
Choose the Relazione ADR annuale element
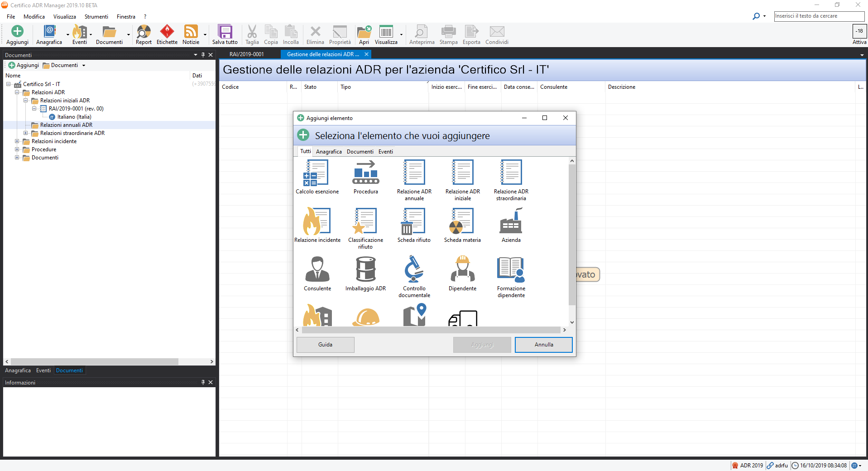pos(414,173)
